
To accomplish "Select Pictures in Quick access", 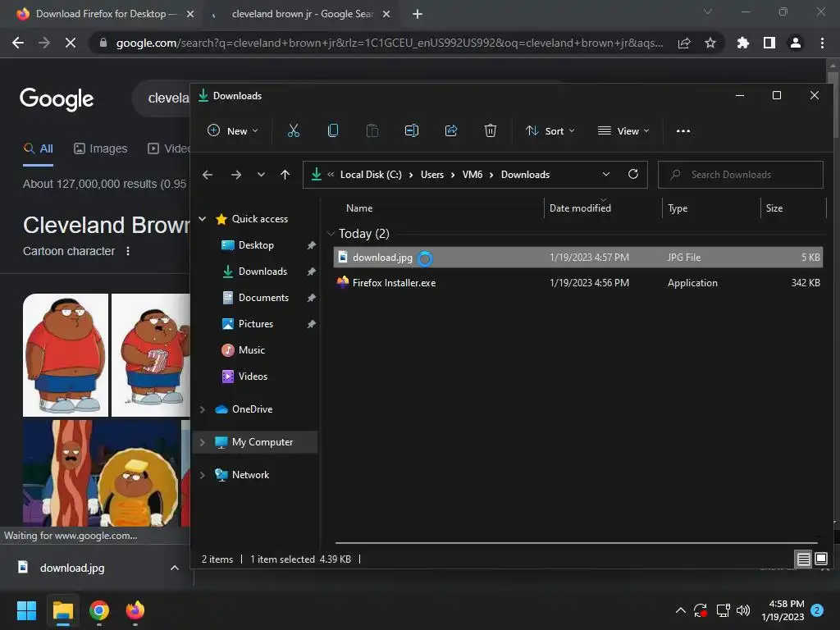I will (x=256, y=323).
